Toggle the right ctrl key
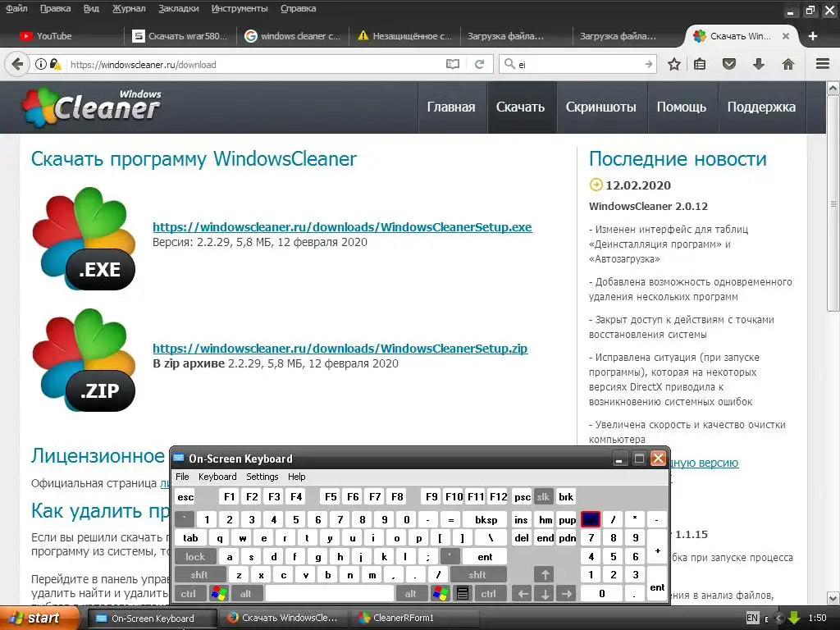The height and width of the screenshot is (630, 840). pyautogui.click(x=489, y=593)
